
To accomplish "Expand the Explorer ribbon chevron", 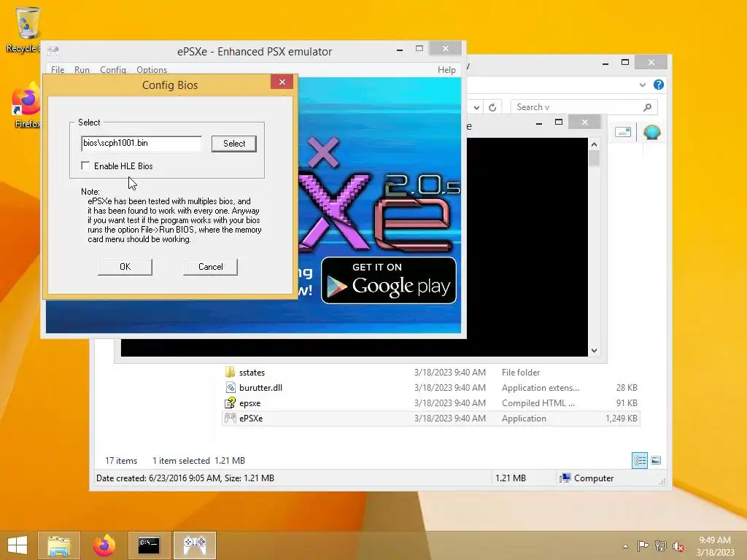I will click(x=642, y=85).
